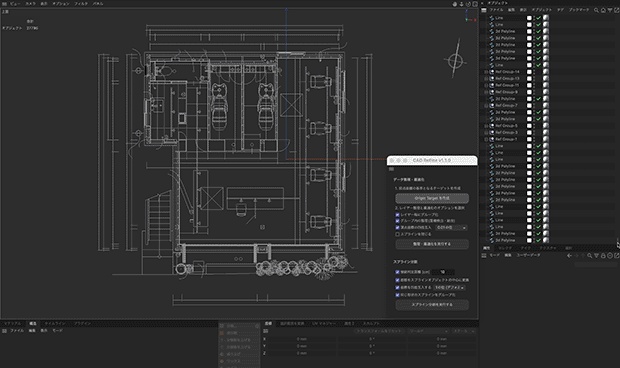620x368 pixels.
Task: Enable the スプラインを閉じる checkbox
Action: [397, 234]
